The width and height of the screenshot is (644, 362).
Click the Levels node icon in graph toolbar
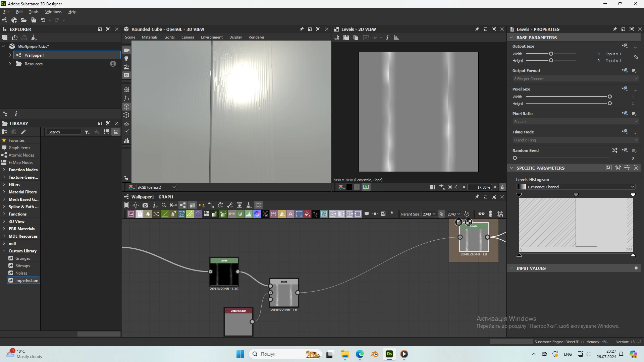(x=249, y=214)
